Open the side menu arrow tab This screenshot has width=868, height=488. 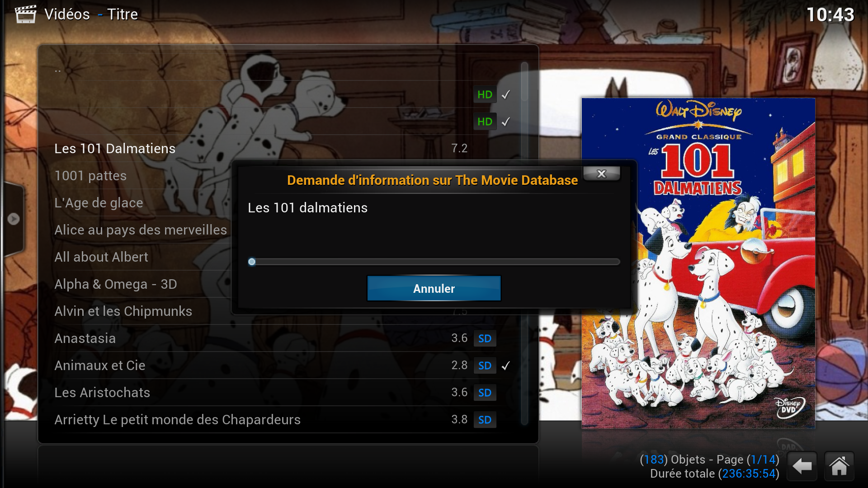point(13,219)
